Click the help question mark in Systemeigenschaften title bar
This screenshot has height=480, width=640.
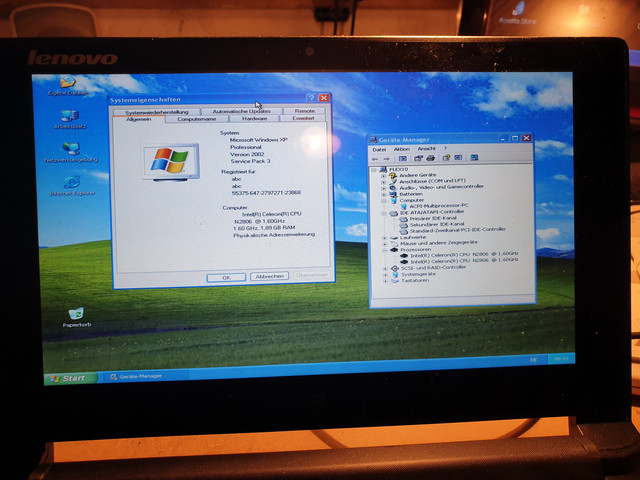311,98
